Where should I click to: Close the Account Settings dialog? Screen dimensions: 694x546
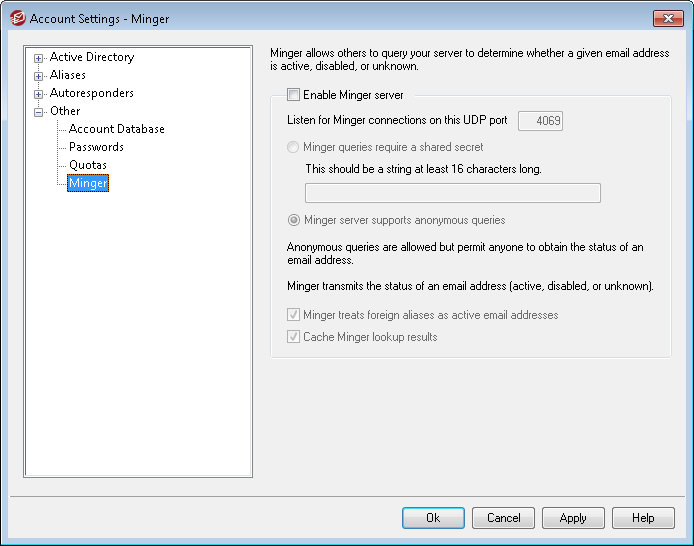[667, 18]
